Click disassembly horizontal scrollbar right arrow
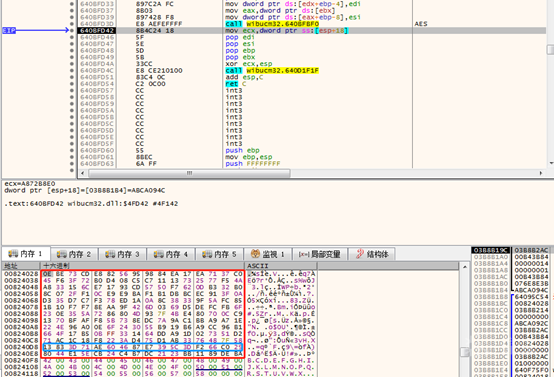This screenshot has height=377, width=554. [541, 173]
